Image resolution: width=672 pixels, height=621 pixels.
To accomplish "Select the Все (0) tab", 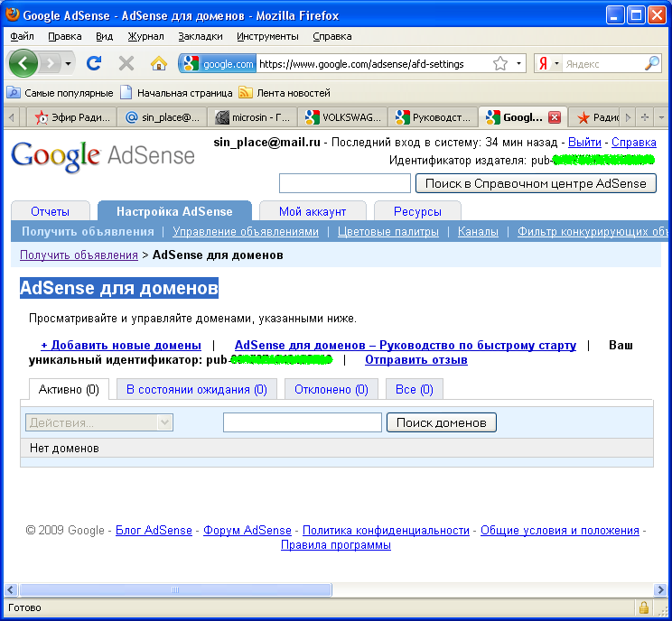I will click(415, 389).
